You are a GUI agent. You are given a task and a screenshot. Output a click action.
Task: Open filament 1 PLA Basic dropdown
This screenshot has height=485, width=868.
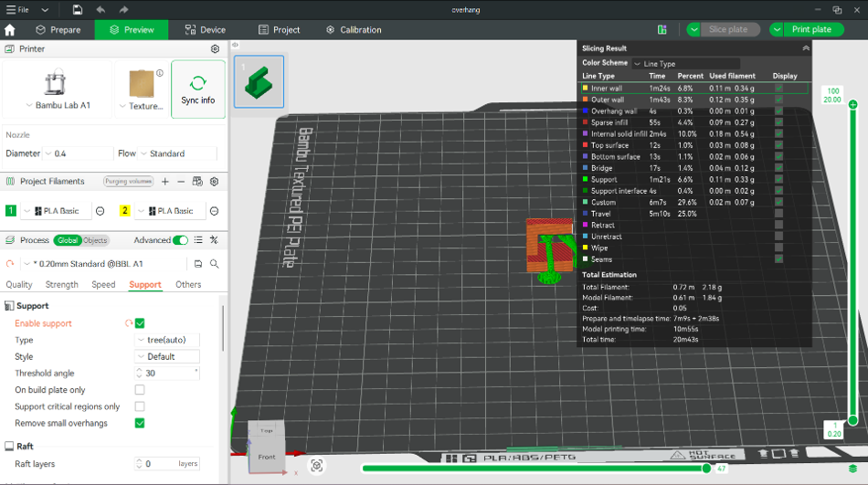[57, 211]
